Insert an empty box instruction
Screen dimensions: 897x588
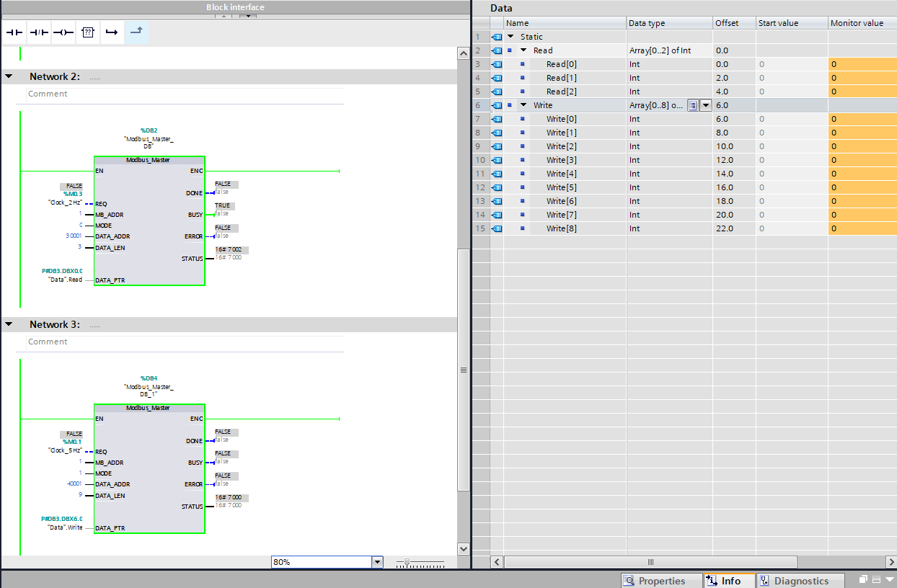pyautogui.click(x=87, y=33)
